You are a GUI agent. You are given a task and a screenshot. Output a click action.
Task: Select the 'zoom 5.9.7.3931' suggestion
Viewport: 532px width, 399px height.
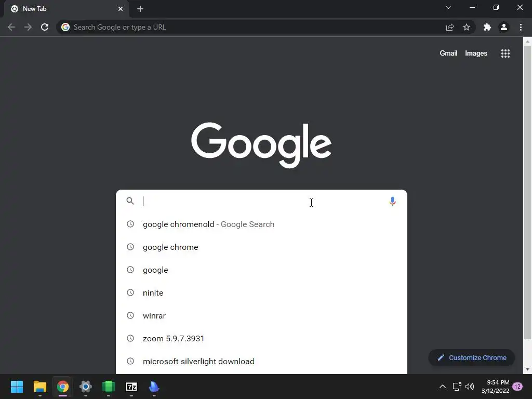pos(261,339)
